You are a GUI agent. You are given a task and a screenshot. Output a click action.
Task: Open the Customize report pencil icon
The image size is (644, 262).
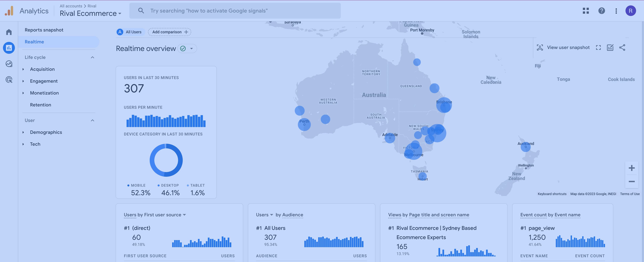(x=610, y=47)
